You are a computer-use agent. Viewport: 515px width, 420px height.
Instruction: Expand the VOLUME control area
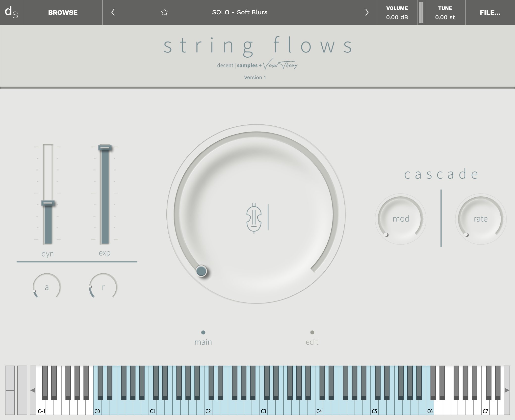pyautogui.click(x=396, y=12)
